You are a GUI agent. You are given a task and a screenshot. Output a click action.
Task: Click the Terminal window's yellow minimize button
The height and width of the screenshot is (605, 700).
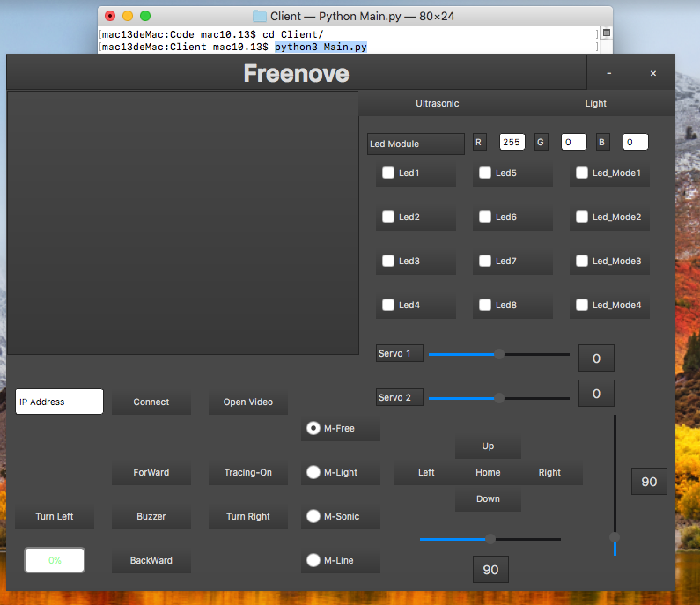[128, 16]
